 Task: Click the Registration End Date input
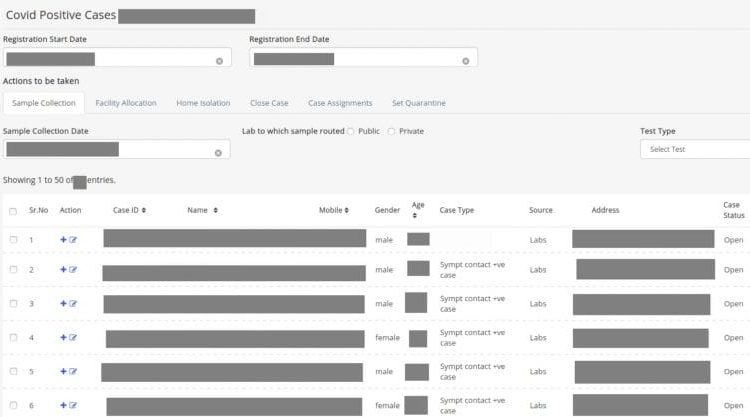click(x=364, y=57)
